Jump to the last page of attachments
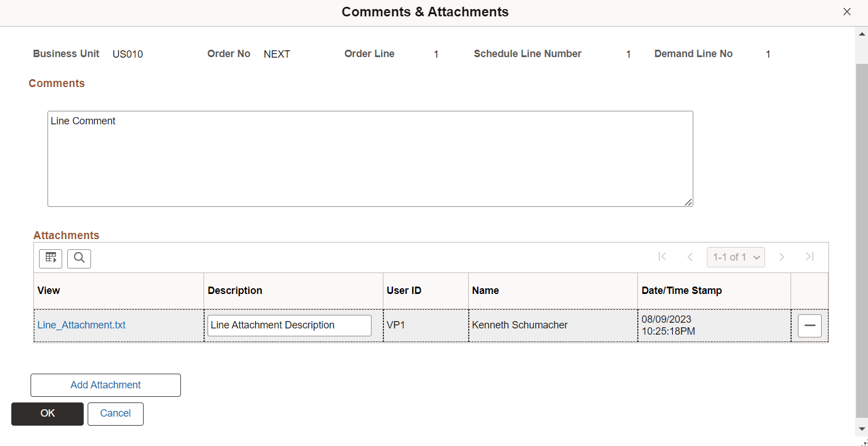This screenshot has height=446, width=868. 809,257
